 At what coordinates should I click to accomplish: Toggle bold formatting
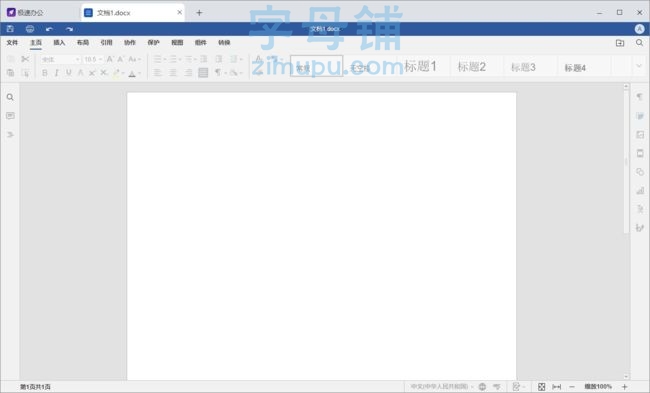[44, 73]
